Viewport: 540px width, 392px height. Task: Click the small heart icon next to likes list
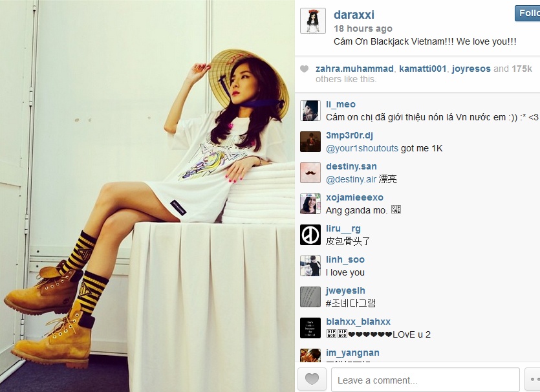(305, 69)
